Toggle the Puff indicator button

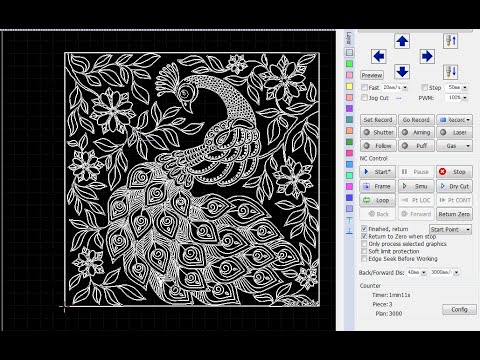click(x=416, y=146)
